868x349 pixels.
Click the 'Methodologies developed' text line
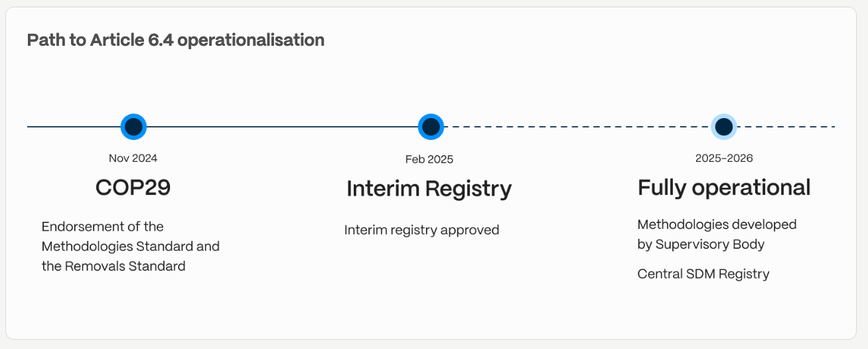[717, 224]
